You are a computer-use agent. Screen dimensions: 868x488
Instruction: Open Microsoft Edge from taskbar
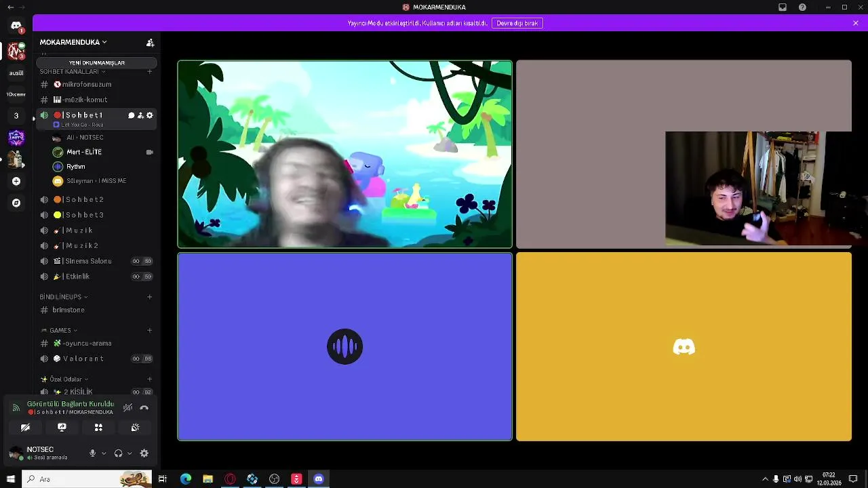pos(186,479)
